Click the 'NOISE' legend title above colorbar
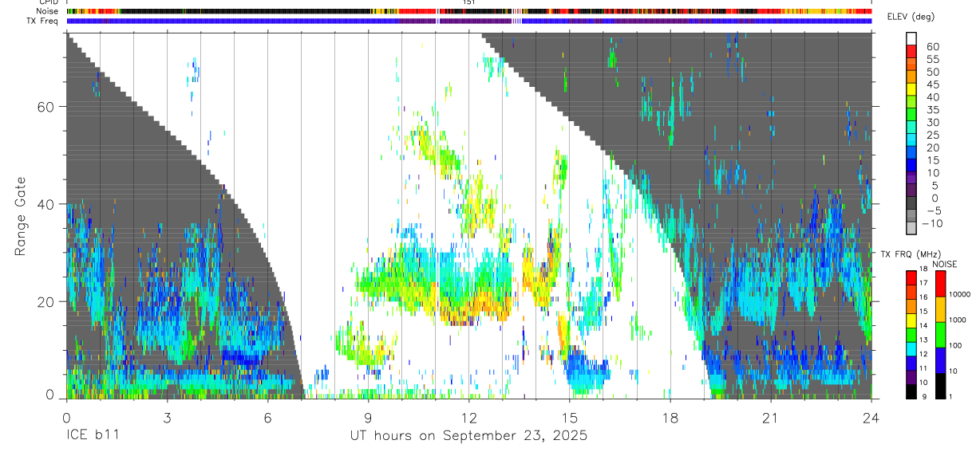The height and width of the screenshot is (452, 980). 945,264
